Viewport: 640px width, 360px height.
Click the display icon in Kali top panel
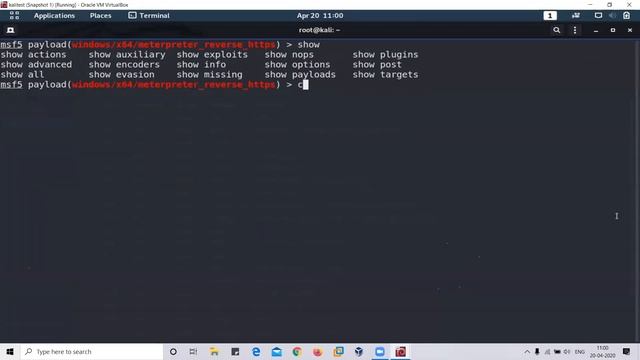tap(598, 16)
